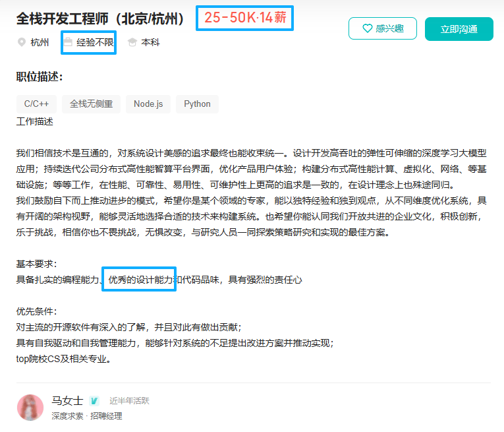The height and width of the screenshot is (432, 504).
Task: Select the C/C++ skill tag
Action: point(36,104)
